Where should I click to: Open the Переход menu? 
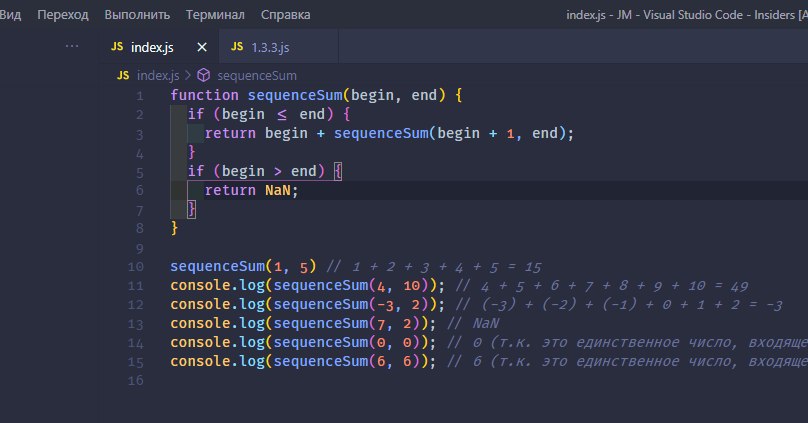(63, 15)
